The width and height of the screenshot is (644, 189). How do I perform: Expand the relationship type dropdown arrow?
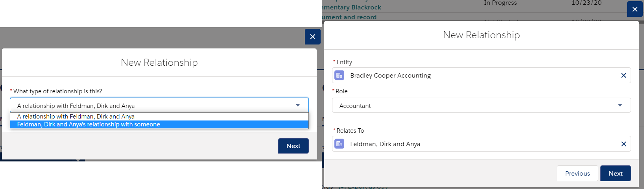(x=298, y=105)
